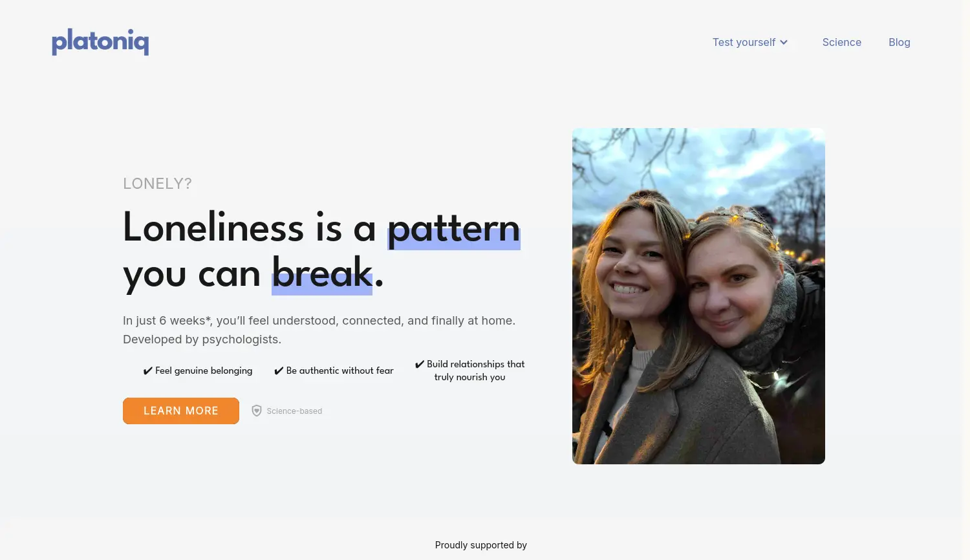Click the Feel genuine belonging text
Screen dimensions: 970x560
204,371
